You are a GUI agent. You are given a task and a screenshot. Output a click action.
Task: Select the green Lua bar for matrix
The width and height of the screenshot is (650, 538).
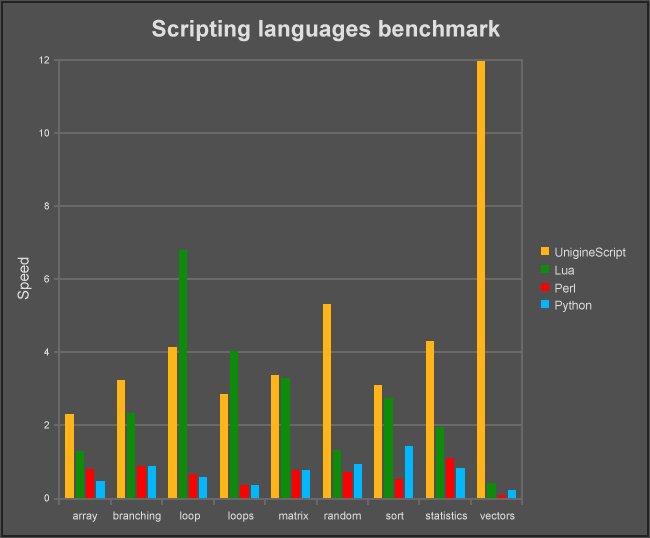click(x=285, y=438)
